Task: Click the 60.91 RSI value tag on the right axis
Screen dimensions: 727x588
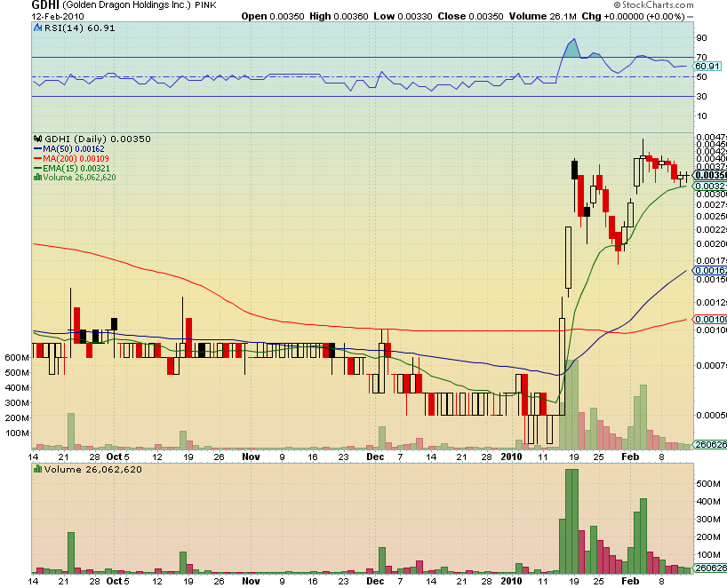Action: pos(707,67)
